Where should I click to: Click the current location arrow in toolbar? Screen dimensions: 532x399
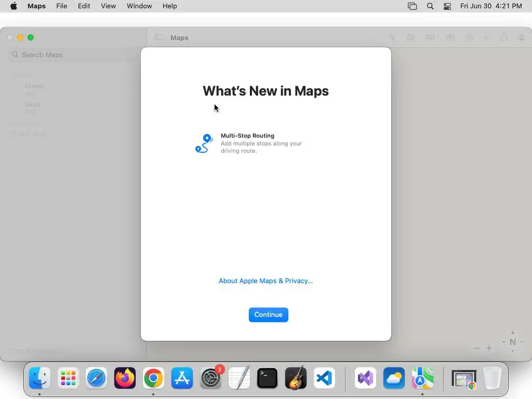pos(392,37)
